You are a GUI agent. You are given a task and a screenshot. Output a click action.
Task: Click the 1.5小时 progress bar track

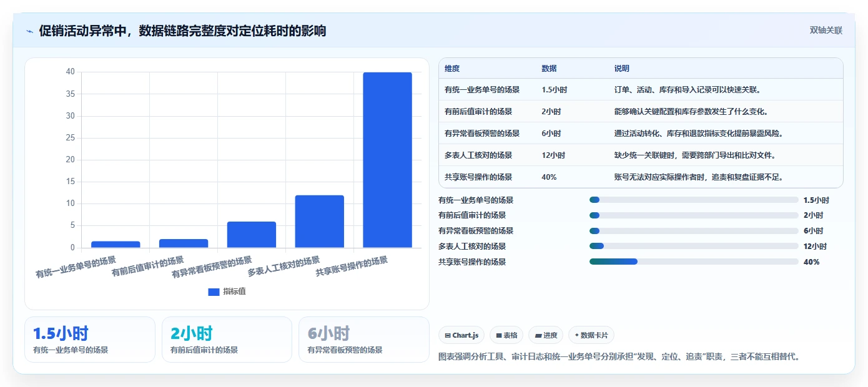694,200
